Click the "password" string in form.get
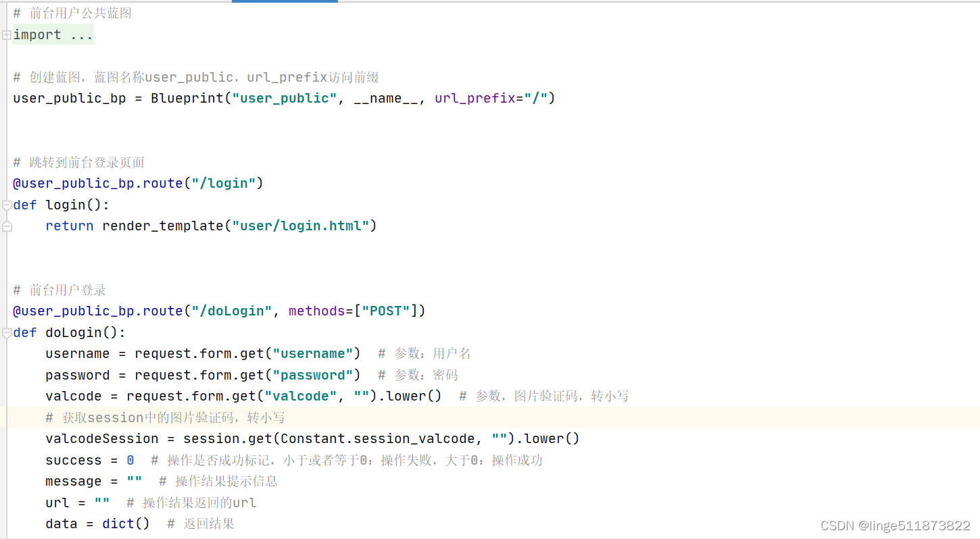Image resolution: width=980 pixels, height=539 pixels. coord(313,375)
